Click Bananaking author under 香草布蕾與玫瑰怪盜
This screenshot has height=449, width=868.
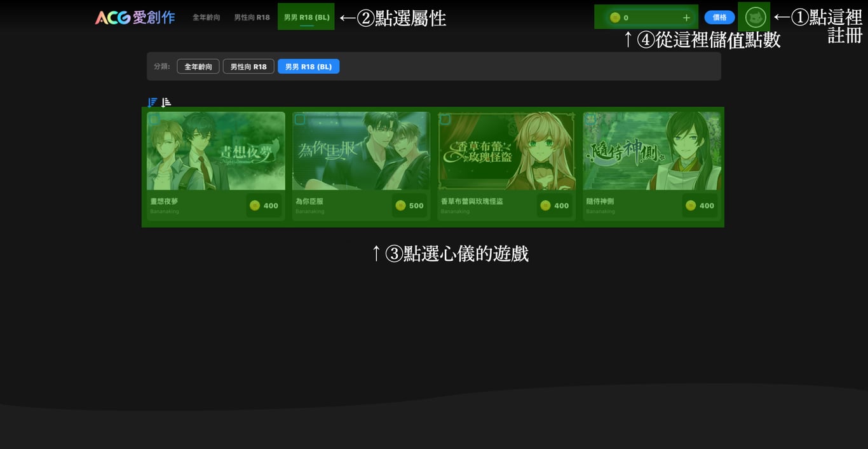coord(455,211)
